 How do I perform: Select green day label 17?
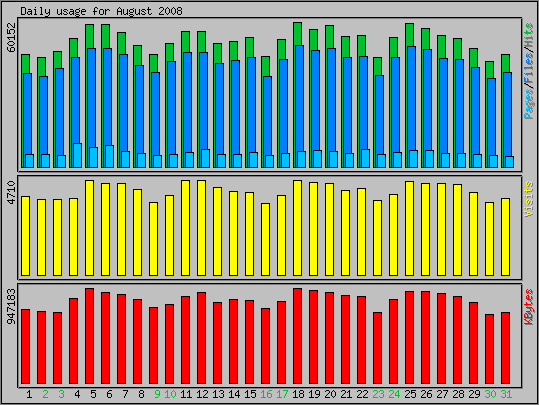click(282, 394)
